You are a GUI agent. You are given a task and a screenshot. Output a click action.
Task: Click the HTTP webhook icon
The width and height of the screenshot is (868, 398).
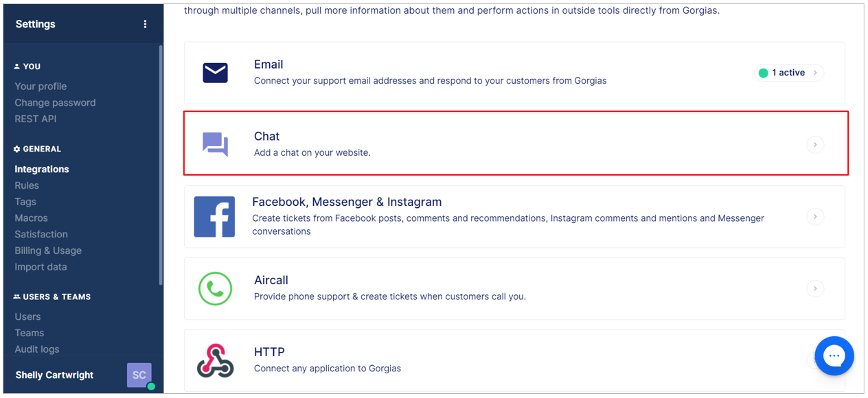pyautogui.click(x=215, y=360)
